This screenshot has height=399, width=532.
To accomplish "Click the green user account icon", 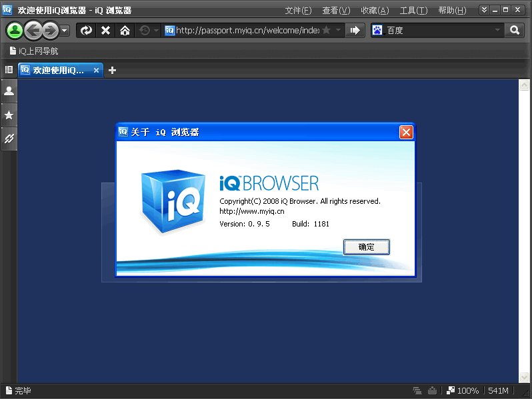I will tap(15, 31).
